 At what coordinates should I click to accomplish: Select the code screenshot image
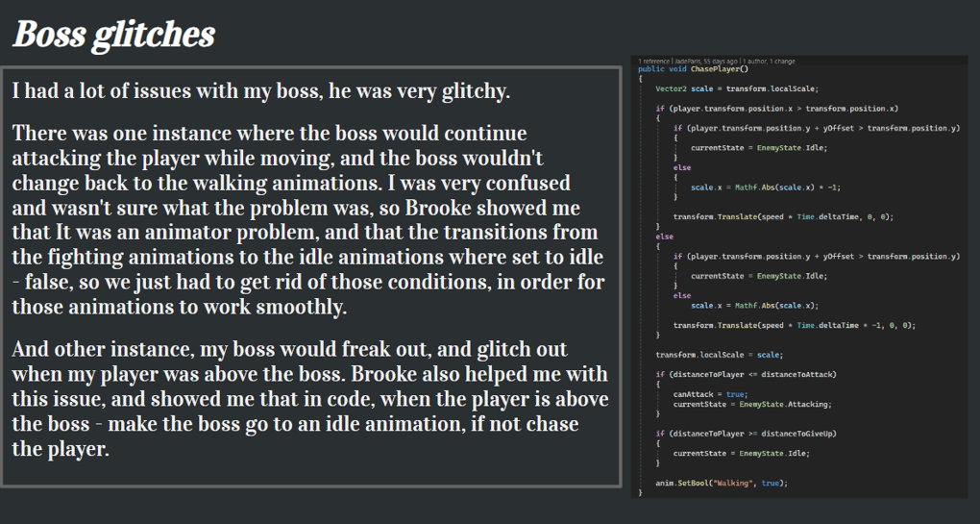pyautogui.click(x=799, y=276)
